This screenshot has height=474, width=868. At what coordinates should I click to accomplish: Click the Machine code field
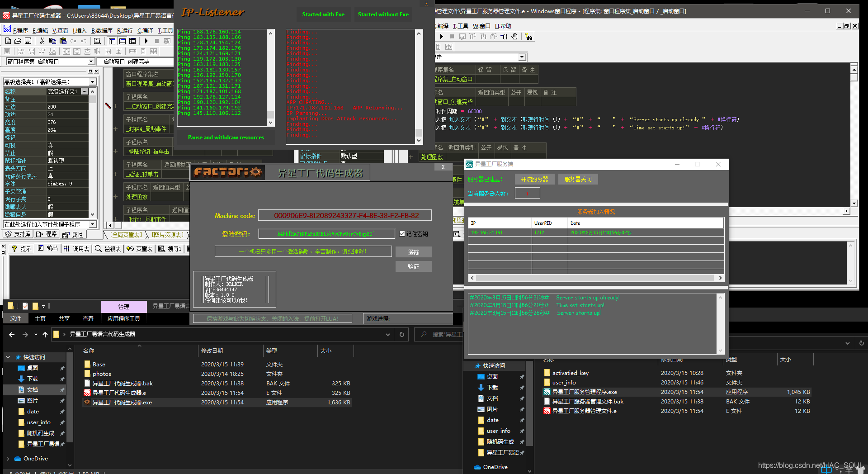[x=345, y=215]
